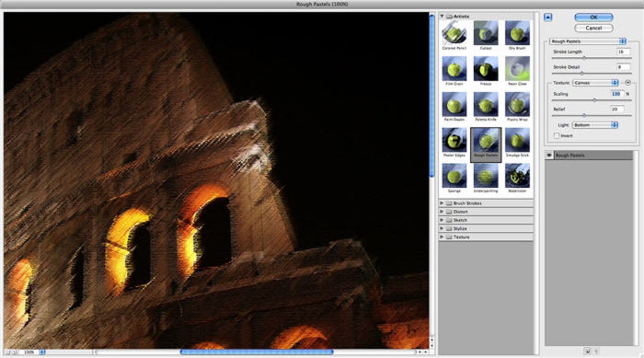The height and width of the screenshot is (358, 644).
Task: Click the Stroke Length value field
Action: (623, 52)
